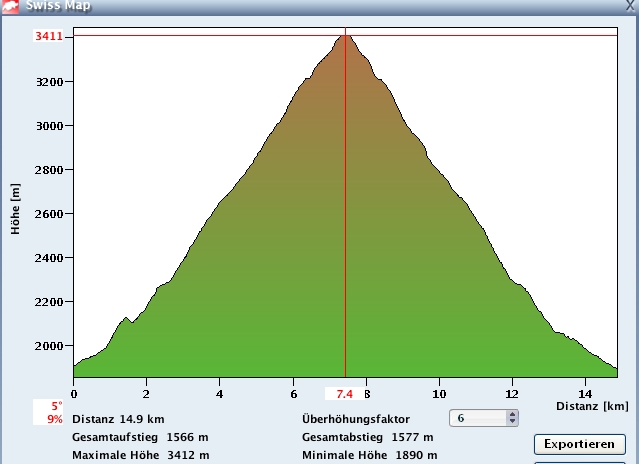Click the 9% gradient readout
The width and height of the screenshot is (639, 464).
pyautogui.click(x=55, y=419)
